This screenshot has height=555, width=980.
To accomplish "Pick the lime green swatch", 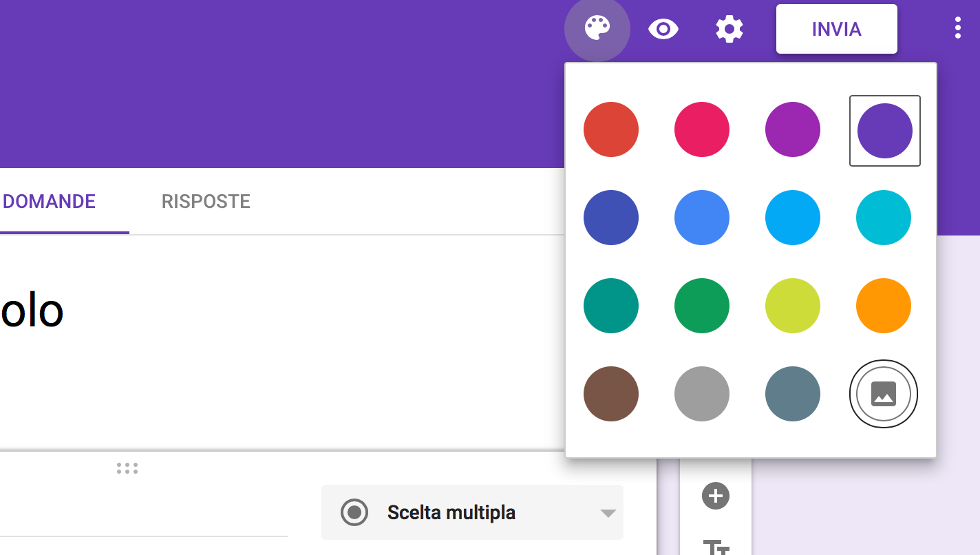I will (x=793, y=306).
